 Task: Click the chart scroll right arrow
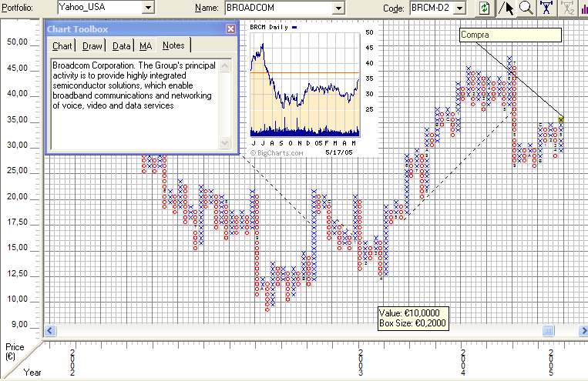coord(583,331)
